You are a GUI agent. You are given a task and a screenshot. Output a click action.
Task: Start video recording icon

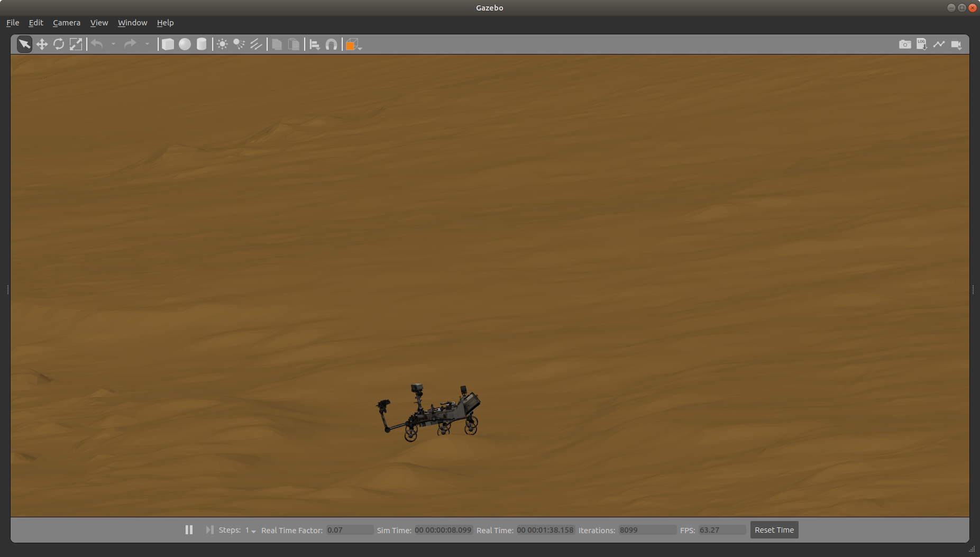click(x=956, y=44)
